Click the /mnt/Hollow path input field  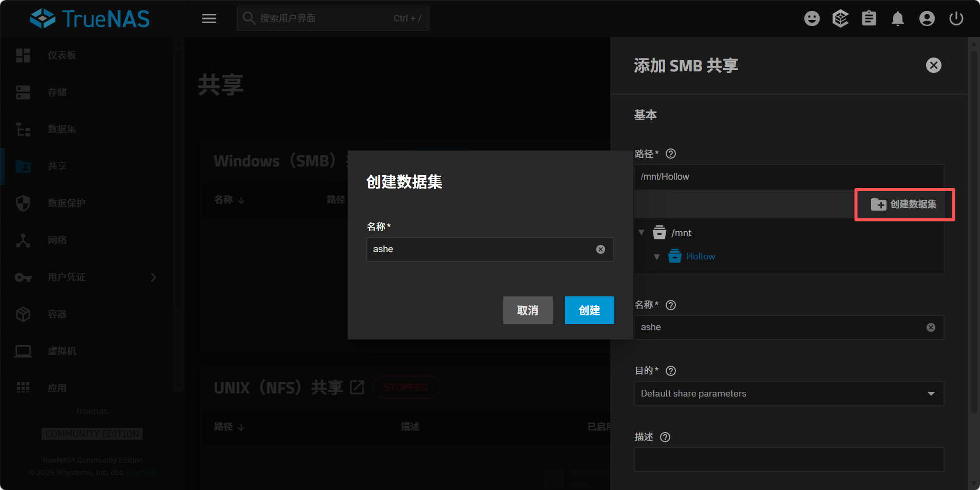pyautogui.click(x=788, y=177)
